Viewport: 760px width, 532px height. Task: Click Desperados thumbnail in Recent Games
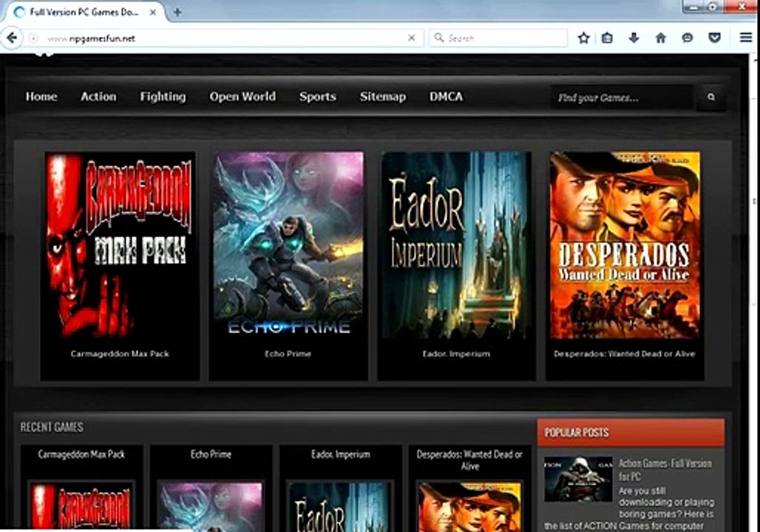pyautogui.click(x=469, y=506)
